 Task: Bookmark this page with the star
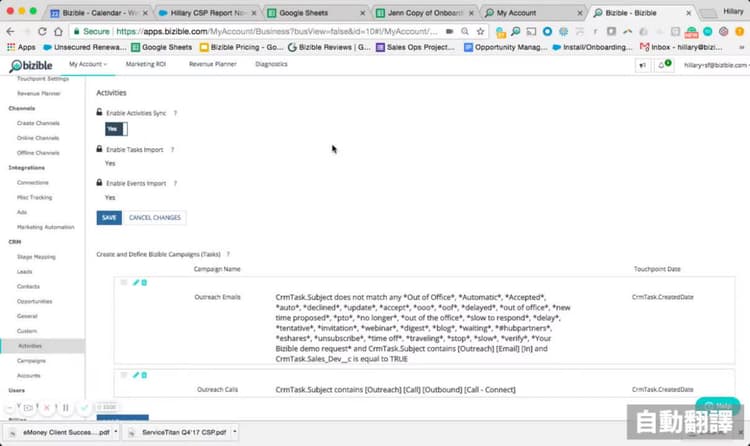(480, 32)
